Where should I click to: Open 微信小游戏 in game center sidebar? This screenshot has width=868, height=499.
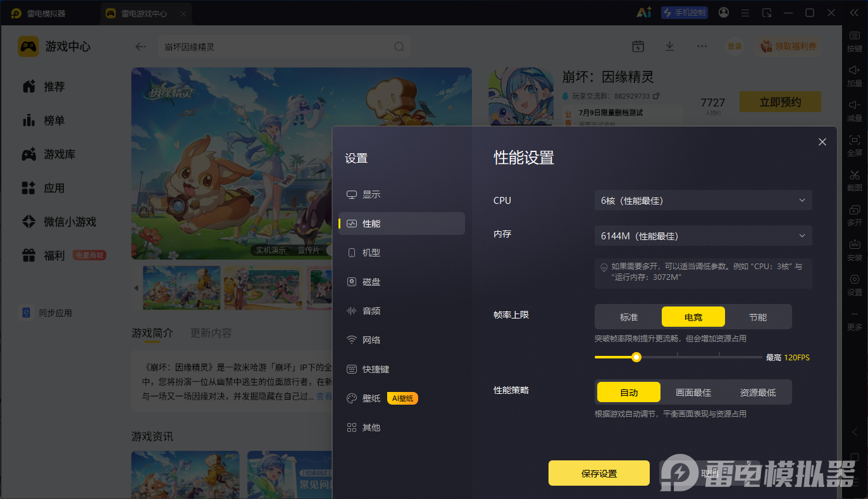click(59, 222)
